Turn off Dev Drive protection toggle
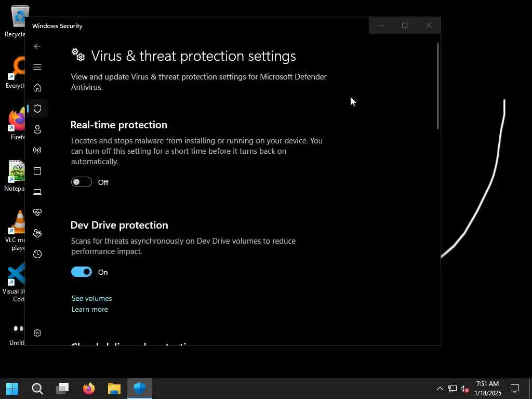Image resolution: width=532 pixels, height=399 pixels. (x=82, y=272)
